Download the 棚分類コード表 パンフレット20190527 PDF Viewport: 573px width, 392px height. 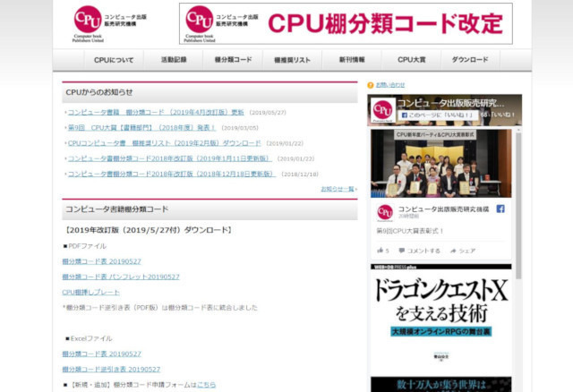pos(121,277)
